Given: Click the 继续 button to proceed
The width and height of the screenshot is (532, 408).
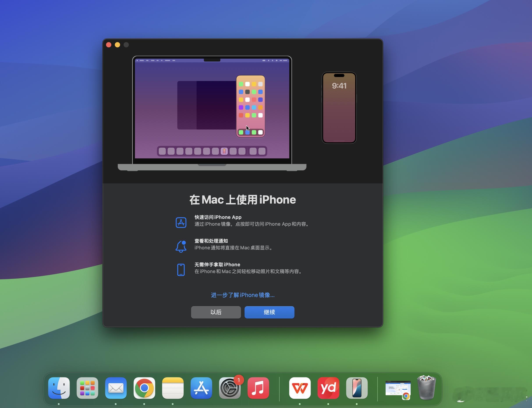Looking at the screenshot, I should pos(269,312).
